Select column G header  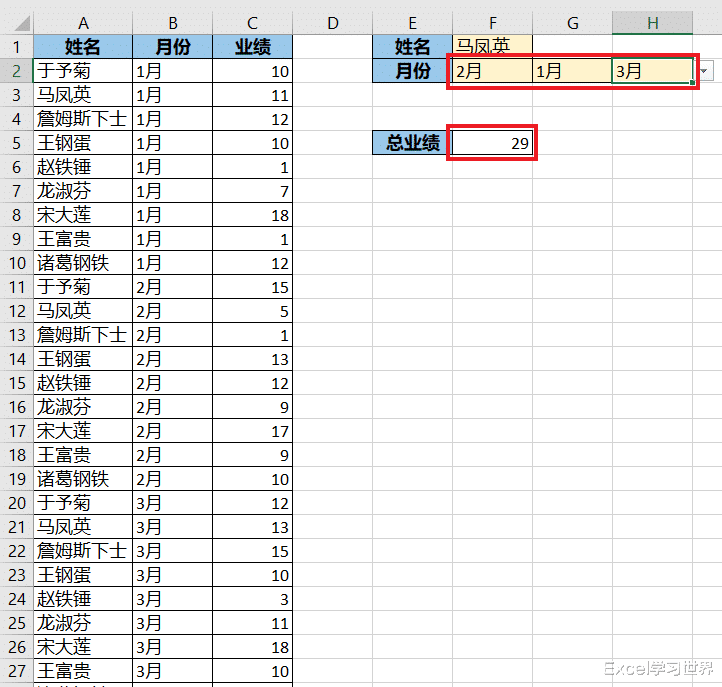572,23
